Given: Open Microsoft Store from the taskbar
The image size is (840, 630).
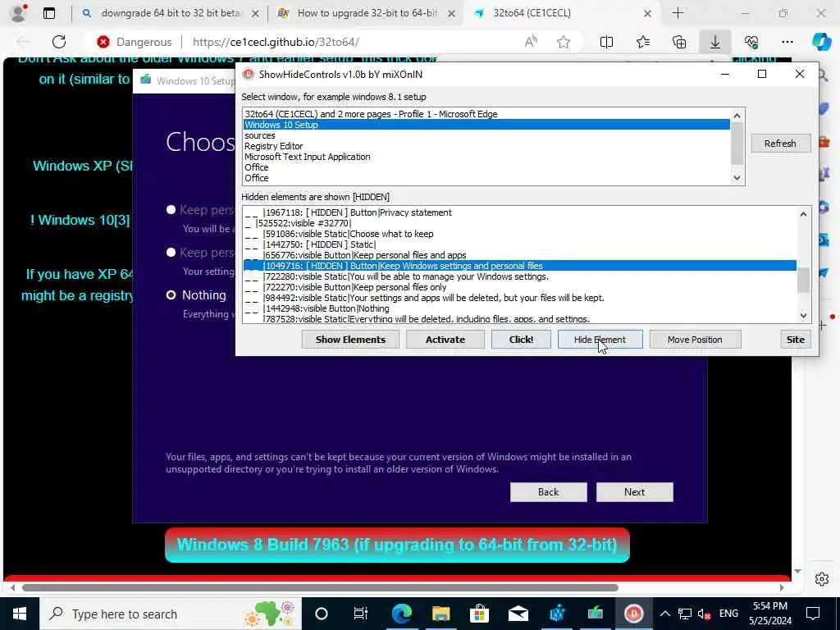Looking at the screenshot, I should 479,614.
